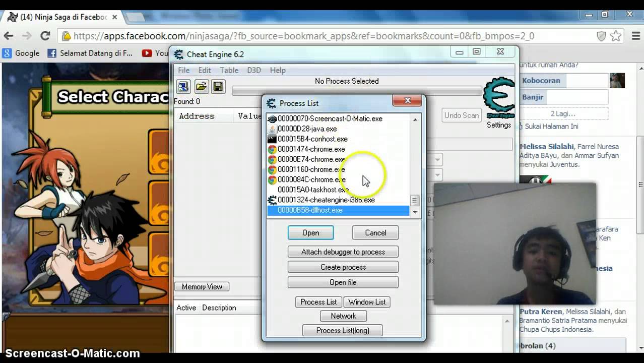Close the Process List dialog
644x363 pixels.
tap(408, 101)
